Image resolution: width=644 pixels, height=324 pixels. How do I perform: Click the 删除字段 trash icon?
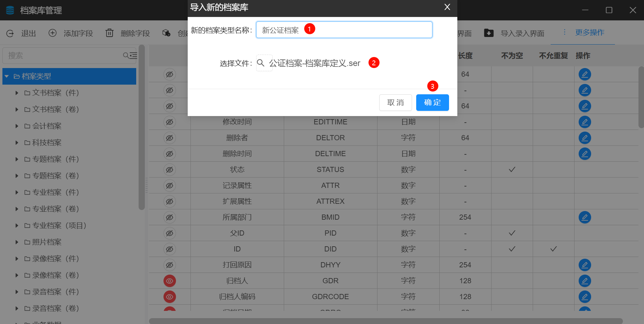pyautogui.click(x=110, y=33)
